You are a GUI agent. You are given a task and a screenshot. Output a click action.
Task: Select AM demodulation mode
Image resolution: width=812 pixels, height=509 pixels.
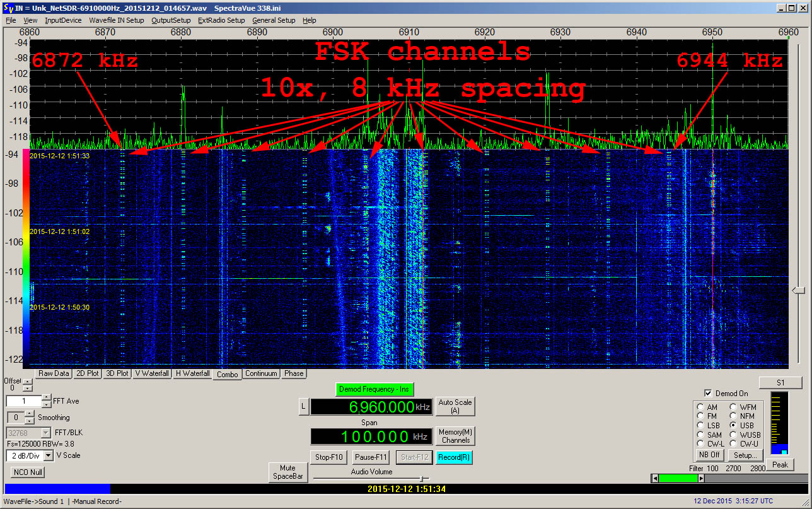(x=701, y=407)
